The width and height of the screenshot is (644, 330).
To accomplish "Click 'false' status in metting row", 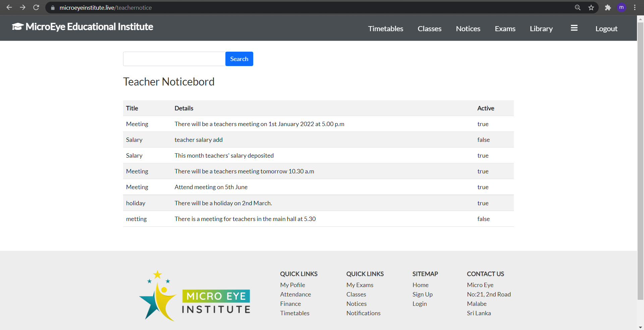I will [x=483, y=219].
